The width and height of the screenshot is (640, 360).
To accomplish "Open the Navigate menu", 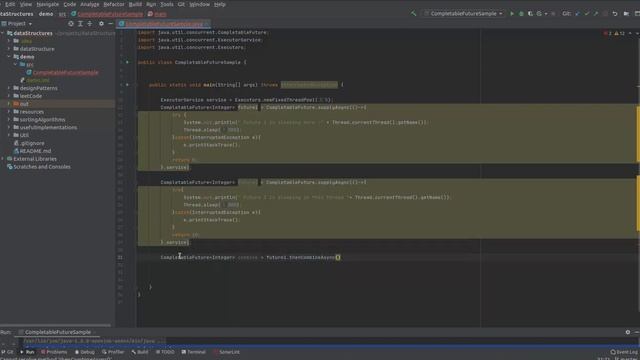I will pos(47,4).
